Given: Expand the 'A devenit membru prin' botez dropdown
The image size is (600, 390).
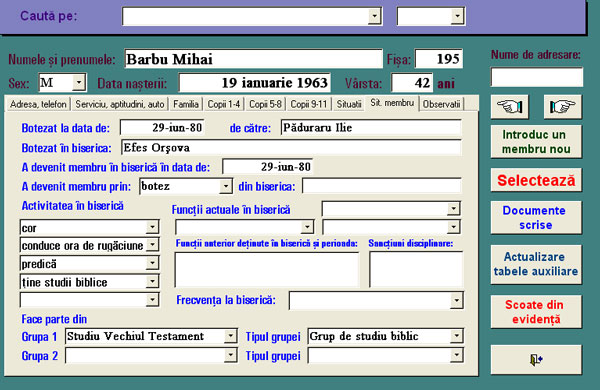Looking at the screenshot, I should pyautogui.click(x=226, y=186).
